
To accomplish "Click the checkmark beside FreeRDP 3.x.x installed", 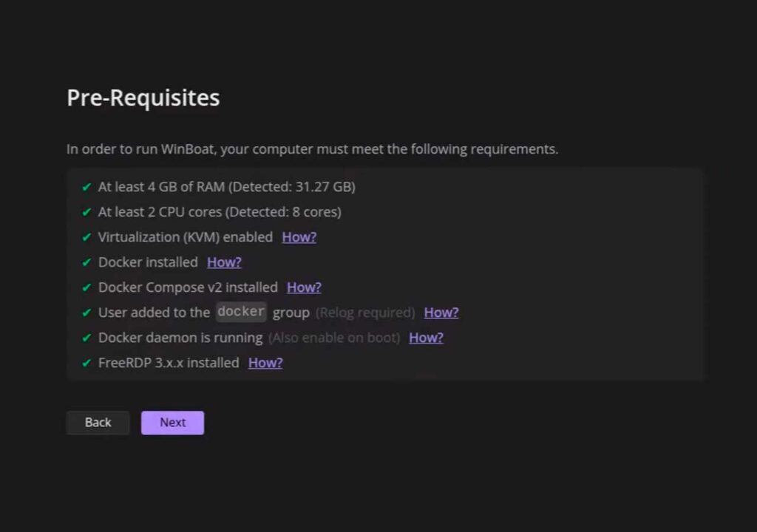I will [x=86, y=363].
